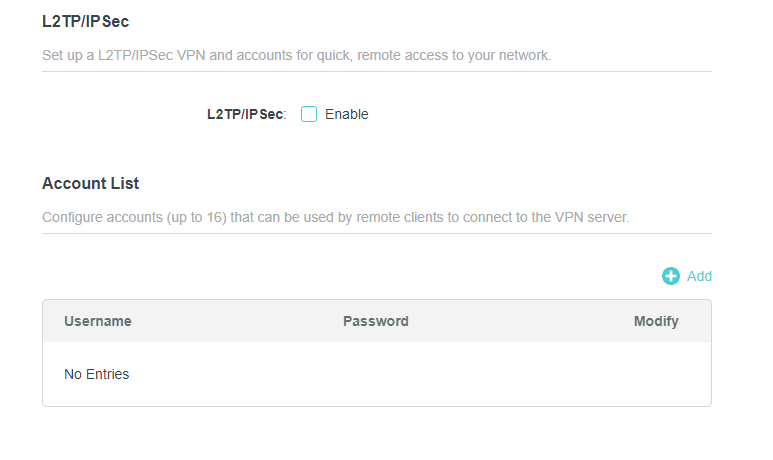773x460 pixels.
Task: Click the L2TP/IPSec VPN setup description text
Action: tap(296, 54)
